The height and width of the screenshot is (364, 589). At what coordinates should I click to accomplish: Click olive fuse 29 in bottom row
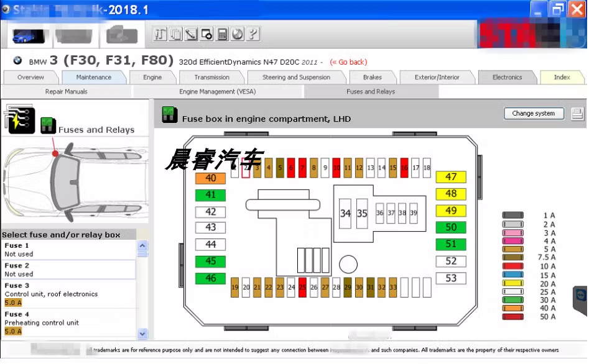(348, 288)
